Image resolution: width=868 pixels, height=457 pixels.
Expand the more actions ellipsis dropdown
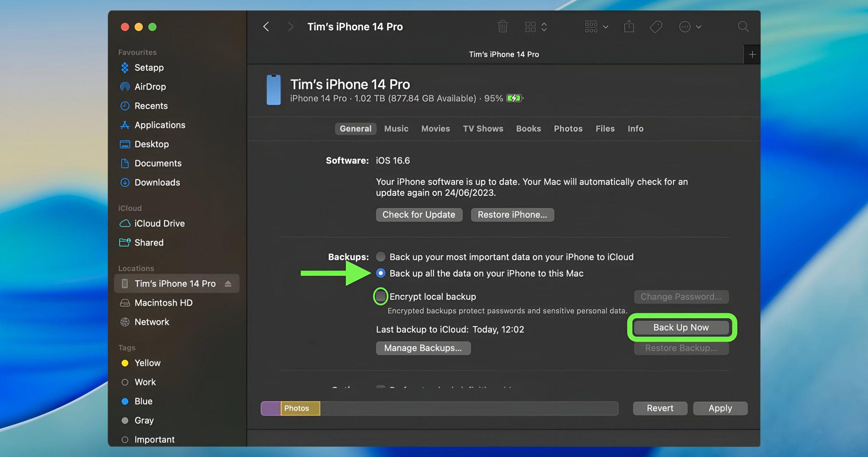tap(690, 27)
